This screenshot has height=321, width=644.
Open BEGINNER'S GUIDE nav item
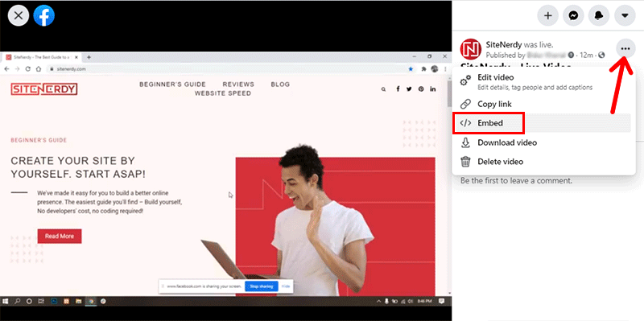172,84
